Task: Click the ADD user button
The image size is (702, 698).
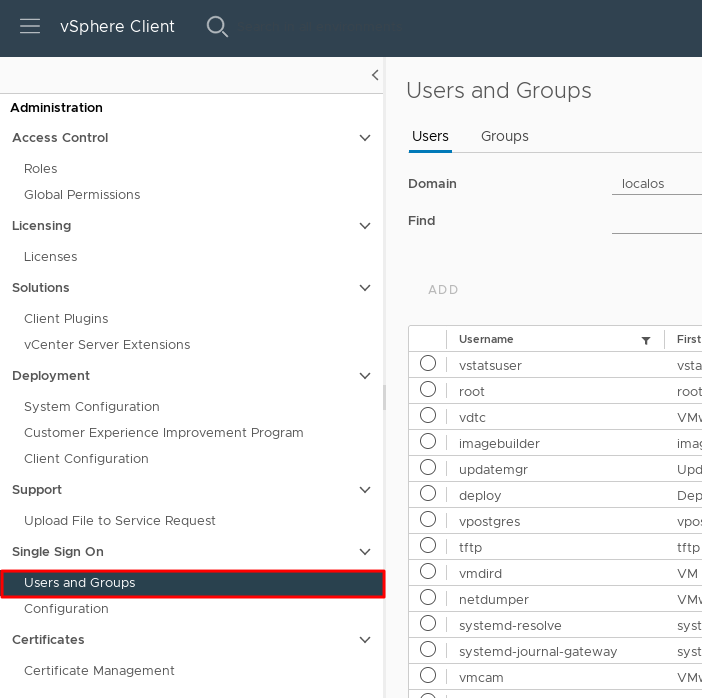Action: pyautogui.click(x=443, y=290)
